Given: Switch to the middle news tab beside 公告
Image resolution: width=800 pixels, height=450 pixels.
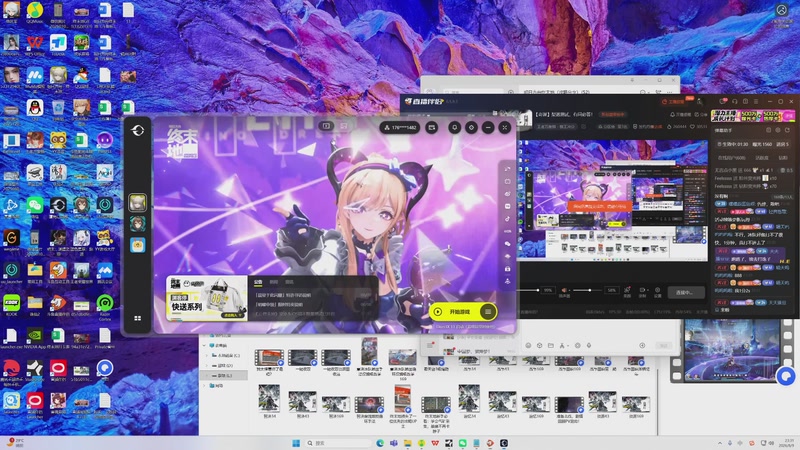Looking at the screenshot, I should coord(274,282).
